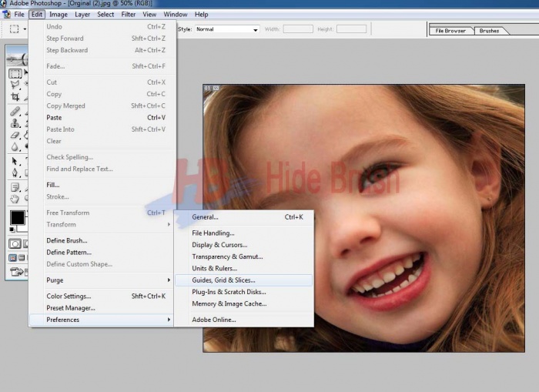Select the Crop tool
Viewport: 539px width, 392px height.
[x=15, y=96]
